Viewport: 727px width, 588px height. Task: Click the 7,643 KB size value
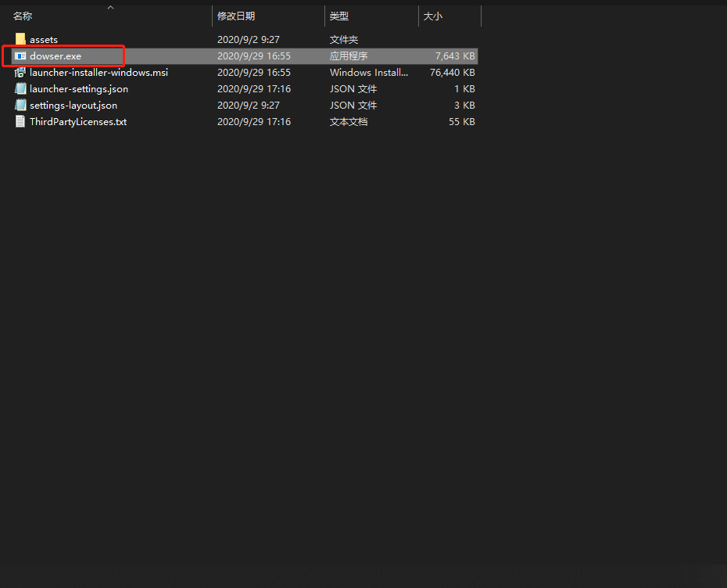pos(455,56)
